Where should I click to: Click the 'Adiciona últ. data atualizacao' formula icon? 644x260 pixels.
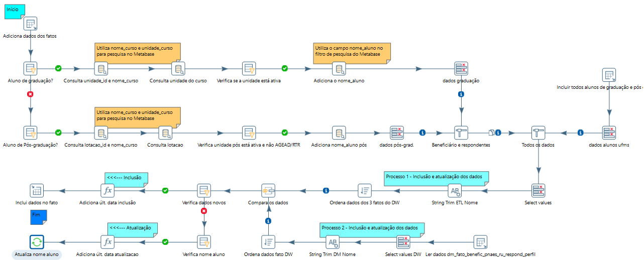pyautogui.click(x=108, y=242)
